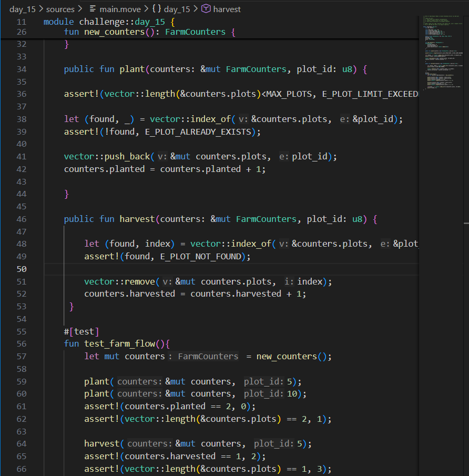The image size is (469, 476).
Task: Place cursor on empty line 50
Action: [x=231, y=269]
